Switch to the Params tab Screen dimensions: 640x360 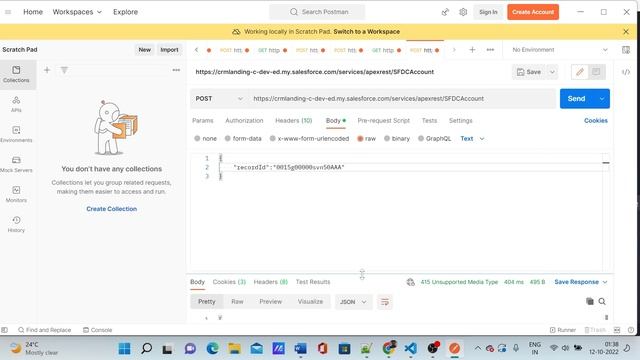[x=202, y=120]
